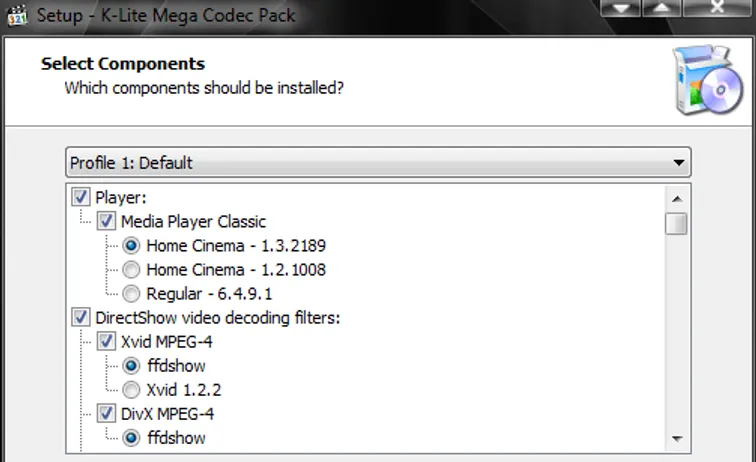The image size is (756, 462).
Task: Disable the DivX MPEG-4 checkbox
Action: coord(107,413)
